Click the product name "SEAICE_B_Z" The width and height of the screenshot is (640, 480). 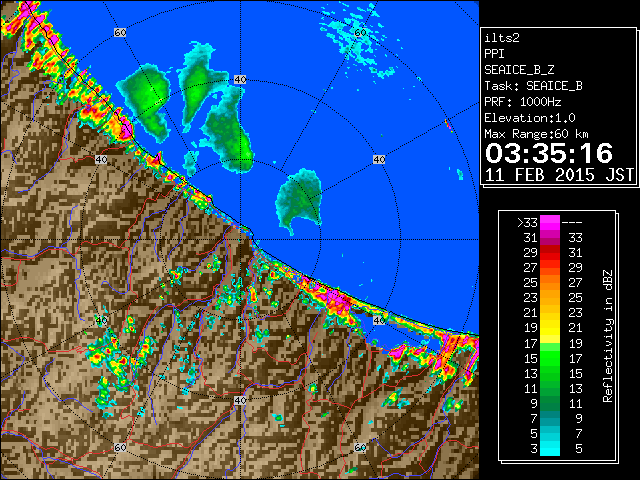(x=519, y=70)
